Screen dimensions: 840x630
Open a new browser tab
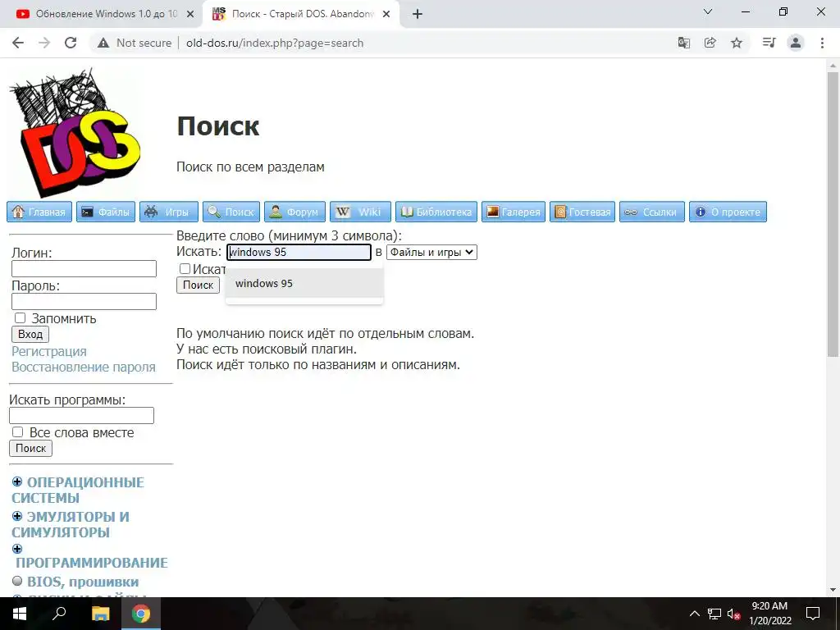418,15
